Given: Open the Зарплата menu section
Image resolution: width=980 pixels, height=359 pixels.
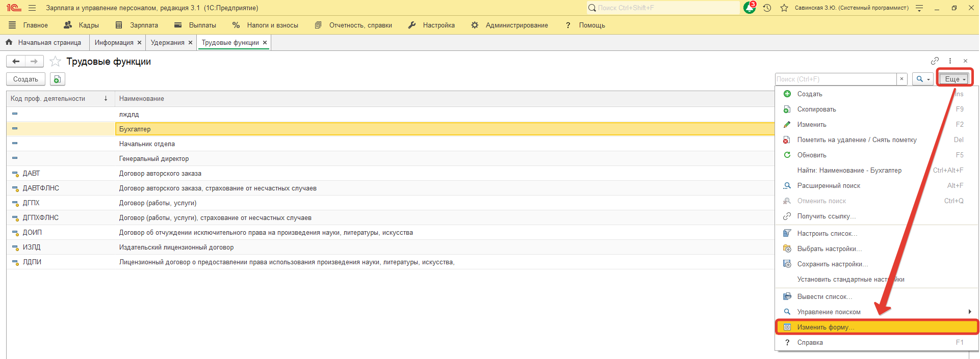Looking at the screenshot, I should coord(137,25).
